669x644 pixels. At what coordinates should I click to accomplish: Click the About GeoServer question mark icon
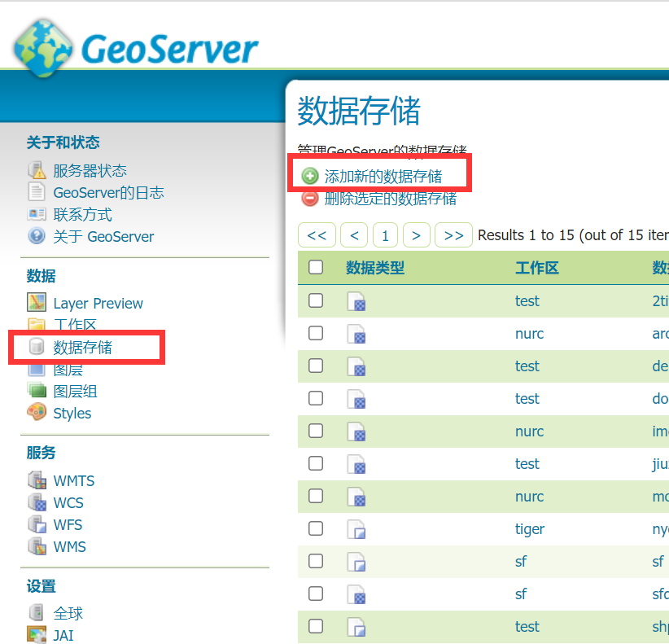point(37,236)
